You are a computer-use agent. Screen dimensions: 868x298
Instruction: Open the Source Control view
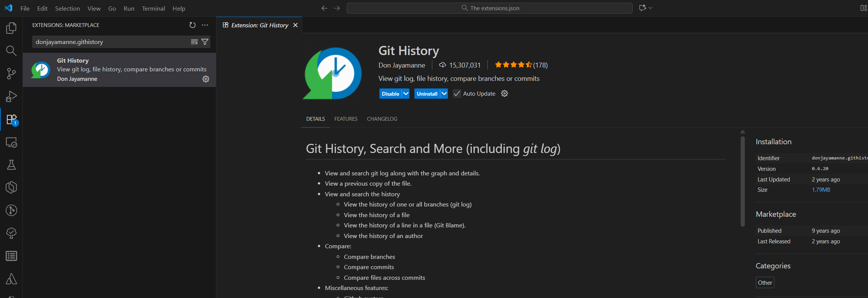point(11,74)
